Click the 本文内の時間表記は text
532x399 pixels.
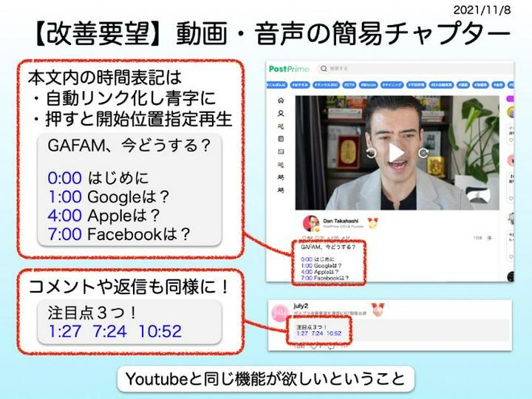(105, 78)
